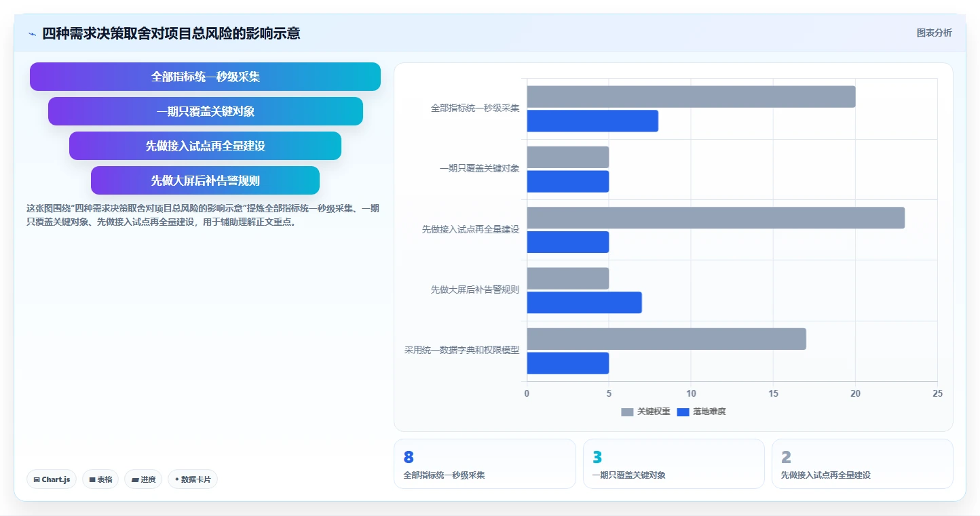
Task: Open the data card showing 3
Action: pyautogui.click(x=673, y=464)
